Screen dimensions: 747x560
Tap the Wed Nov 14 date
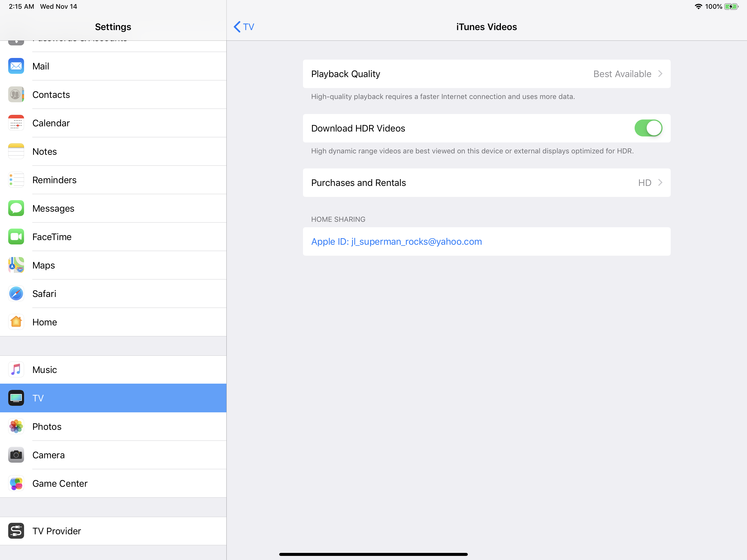(59, 6)
